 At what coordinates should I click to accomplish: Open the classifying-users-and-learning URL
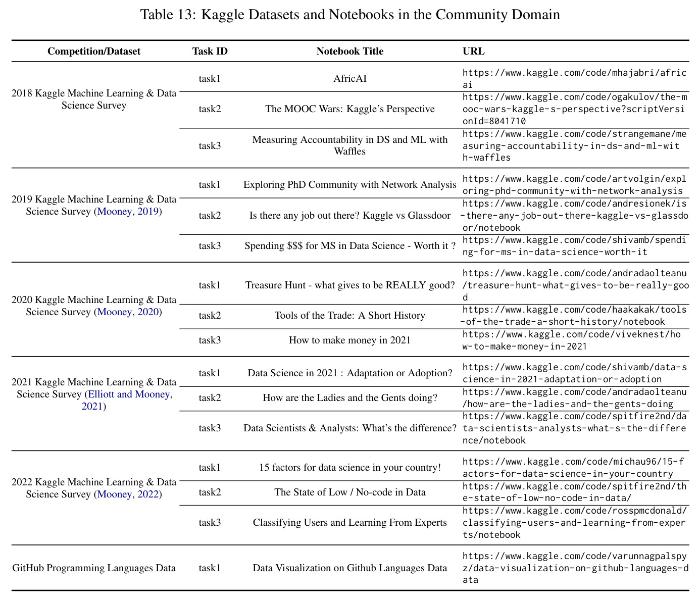click(x=575, y=523)
